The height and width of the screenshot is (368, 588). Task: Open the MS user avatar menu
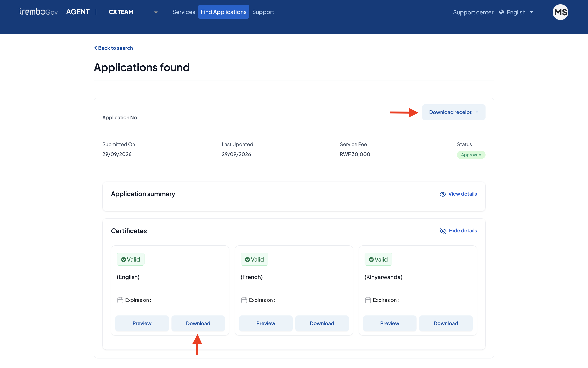(560, 12)
